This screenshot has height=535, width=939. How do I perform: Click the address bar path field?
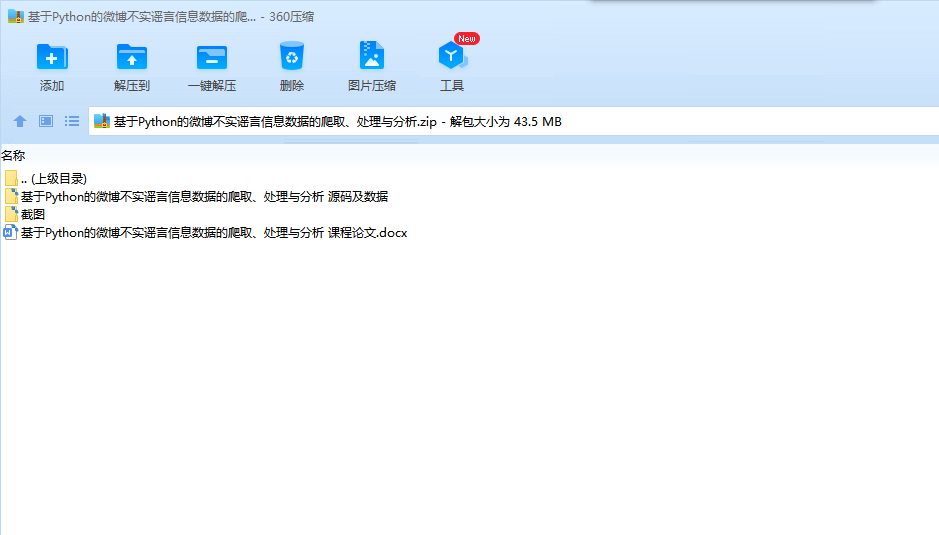coord(514,122)
